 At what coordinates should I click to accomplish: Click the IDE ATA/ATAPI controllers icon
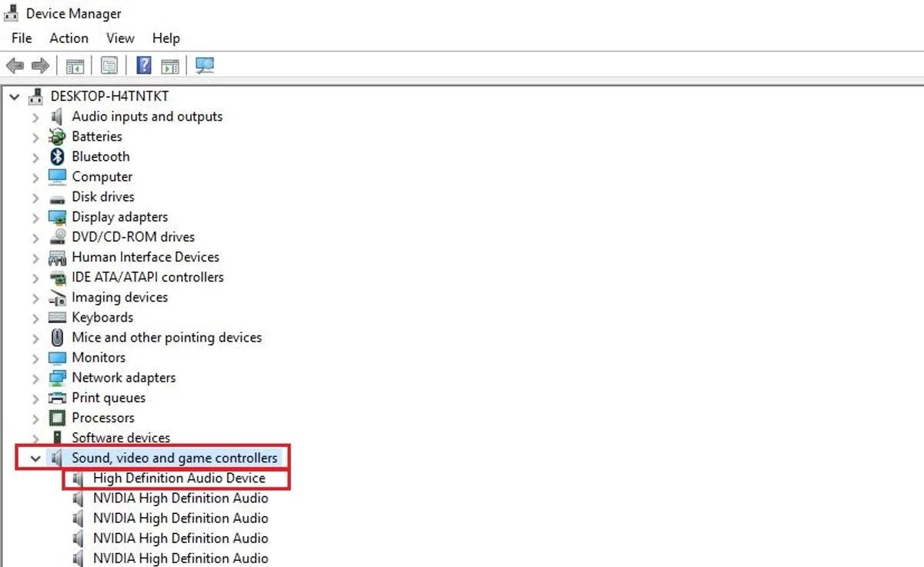tap(57, 277)
